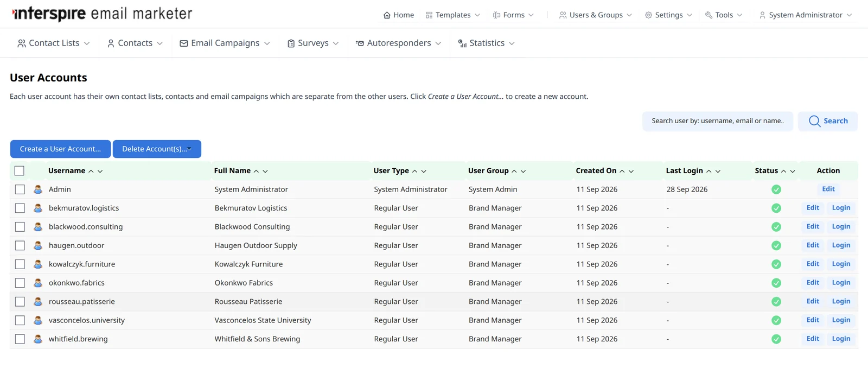Check the box for okonkwo.fabrics
The height and width of the screenshot is (368, 868).
click(20, 283)
